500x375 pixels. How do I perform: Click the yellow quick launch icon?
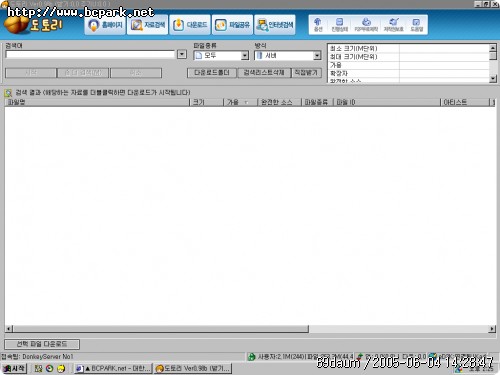tap(61, 369)
